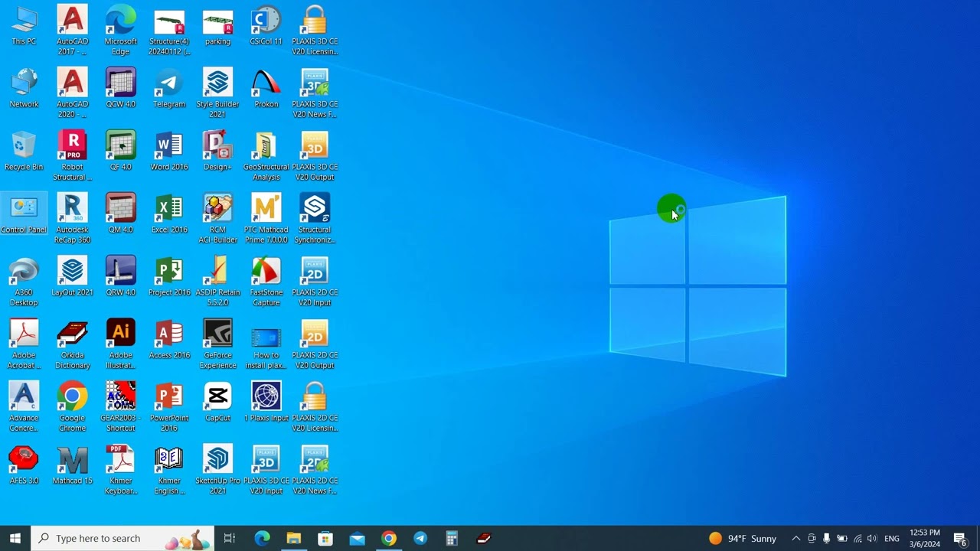Open the Mail app on taskbar

click(357, 538)
